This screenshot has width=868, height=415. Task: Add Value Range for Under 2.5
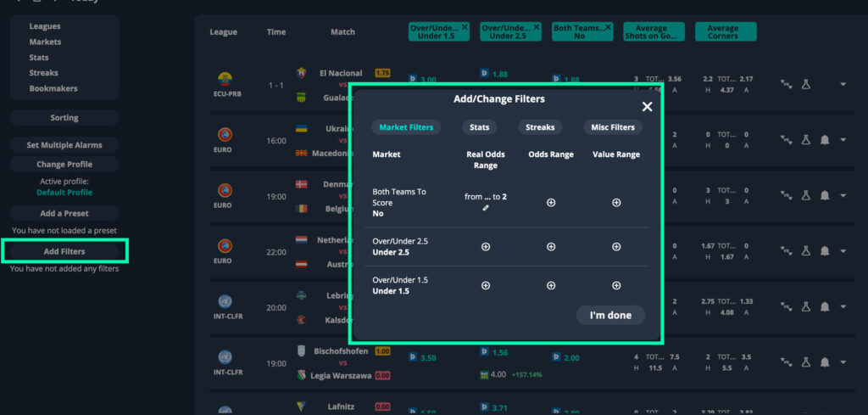pyautogui.click(x=616, y=247)
